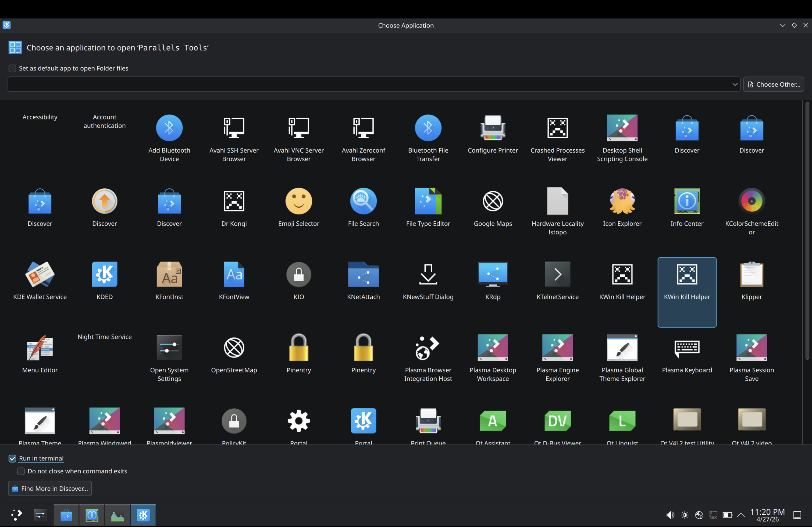Open the brightness tray icon

[x=684, y=515]
